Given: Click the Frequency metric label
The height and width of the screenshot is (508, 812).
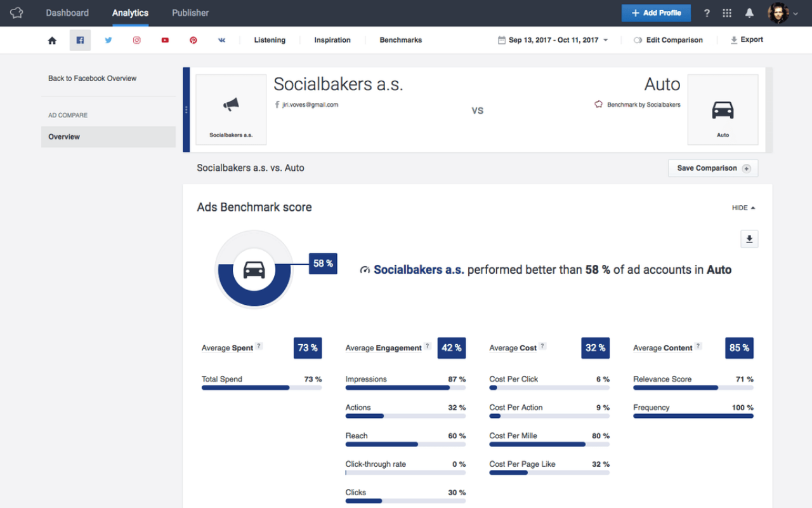Looking at the screenshot, I should (652, 408).
